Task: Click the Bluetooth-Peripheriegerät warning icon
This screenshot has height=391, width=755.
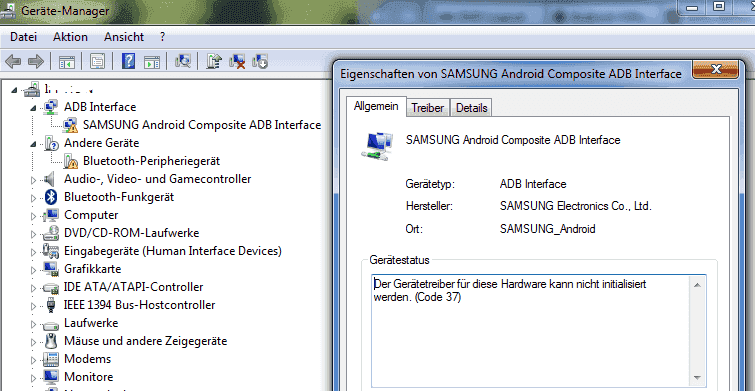Action: coord(70,161)
